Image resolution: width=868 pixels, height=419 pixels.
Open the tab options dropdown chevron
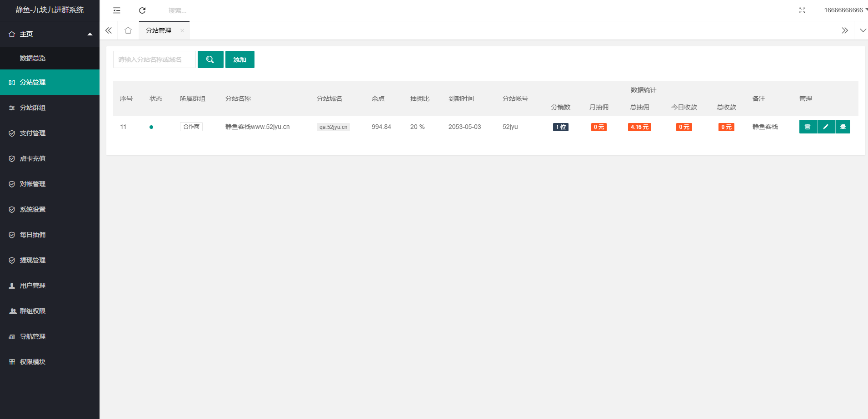point(863,30)
